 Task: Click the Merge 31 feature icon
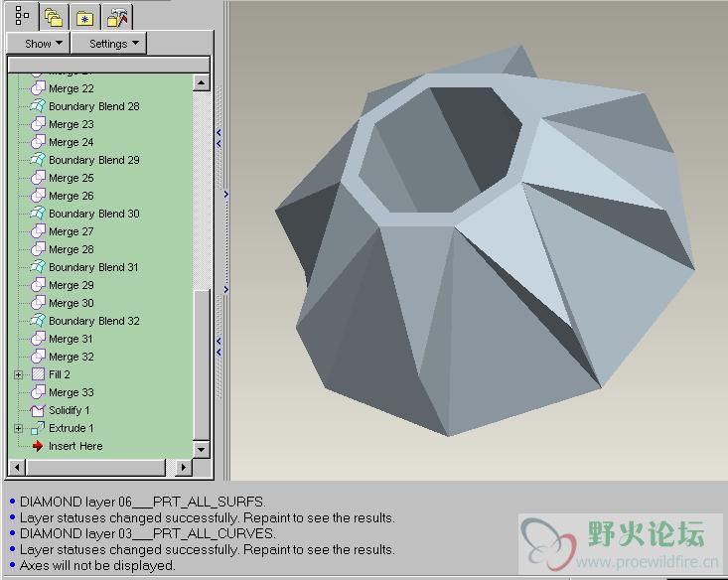click(x=38, y=339)
